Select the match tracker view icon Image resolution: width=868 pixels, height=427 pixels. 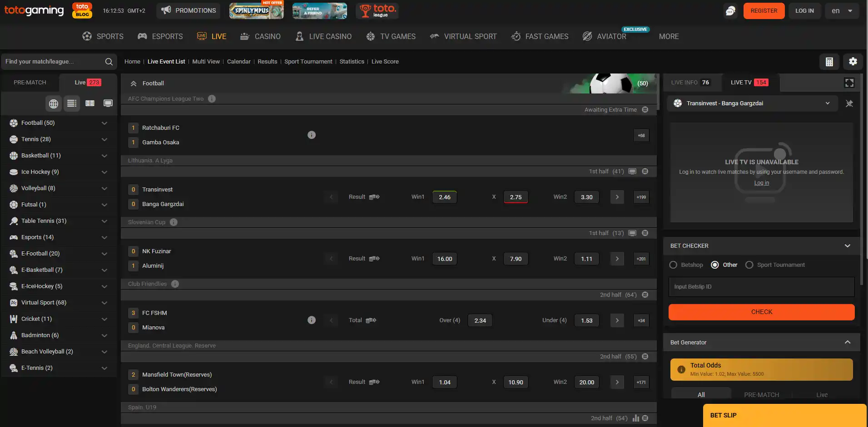[x=90, y=103]
